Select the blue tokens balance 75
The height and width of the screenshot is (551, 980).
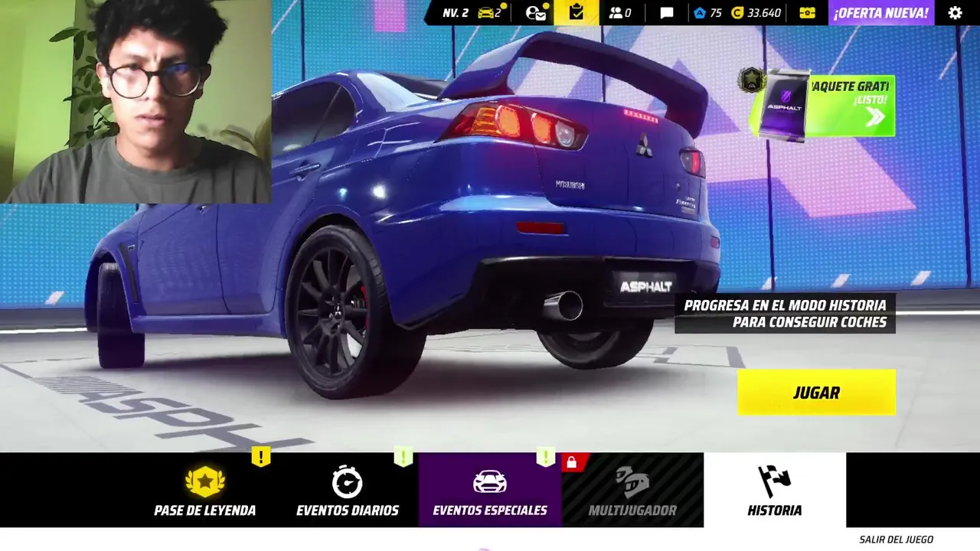pyautogui.click(x=707, y=13)
